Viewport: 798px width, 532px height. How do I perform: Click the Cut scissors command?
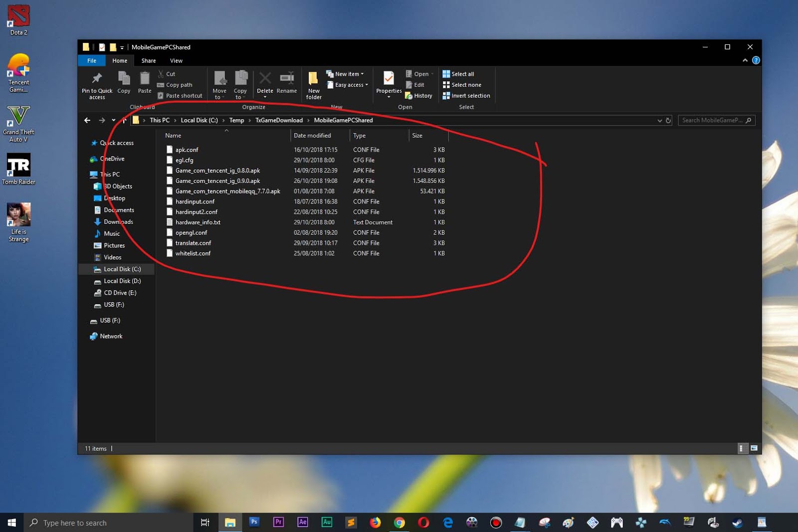[167, 74]
